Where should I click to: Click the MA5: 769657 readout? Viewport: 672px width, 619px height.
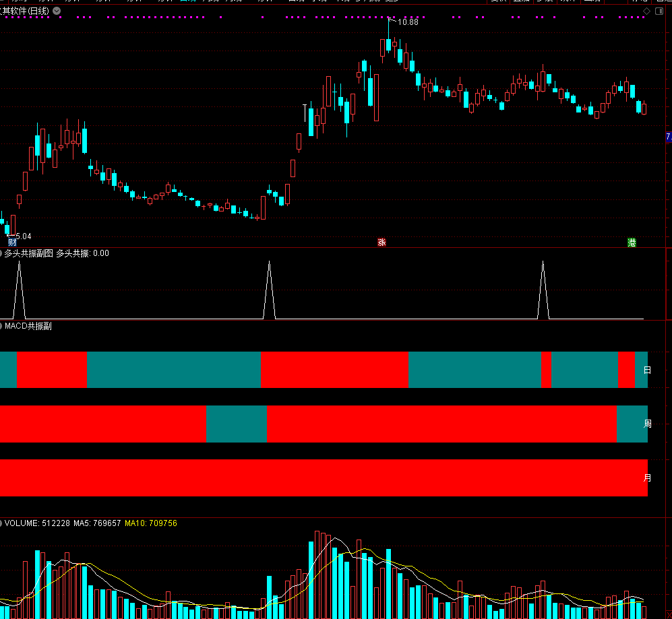point(97,523)
